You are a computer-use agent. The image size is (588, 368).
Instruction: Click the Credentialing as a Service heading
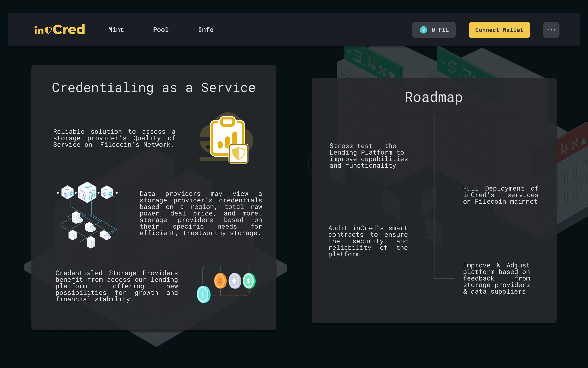point(154,88)
